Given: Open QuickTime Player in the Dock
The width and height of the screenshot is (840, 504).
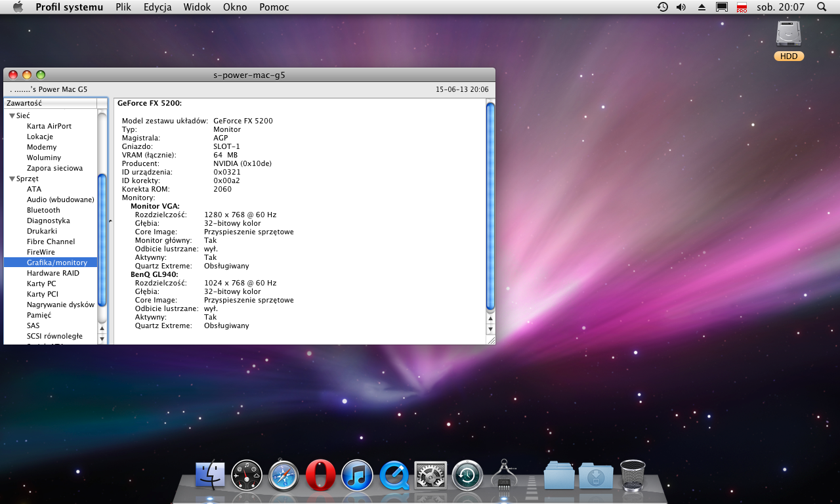Looking at the screenshot, I should click(394, 475).
